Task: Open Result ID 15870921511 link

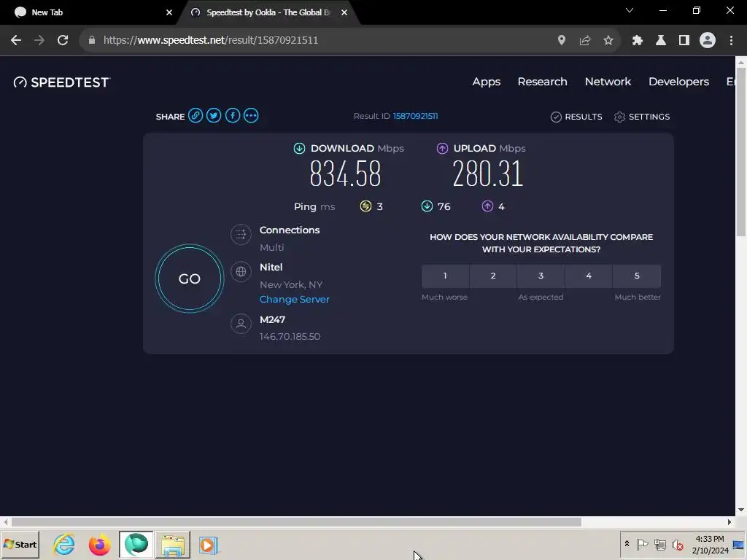Action: click(x=415, y=116)
